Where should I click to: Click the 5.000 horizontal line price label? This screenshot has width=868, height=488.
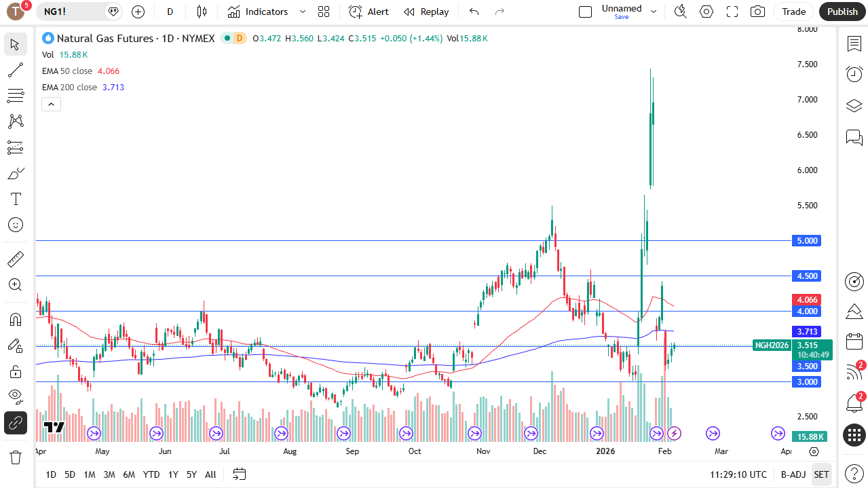point(806,240)
